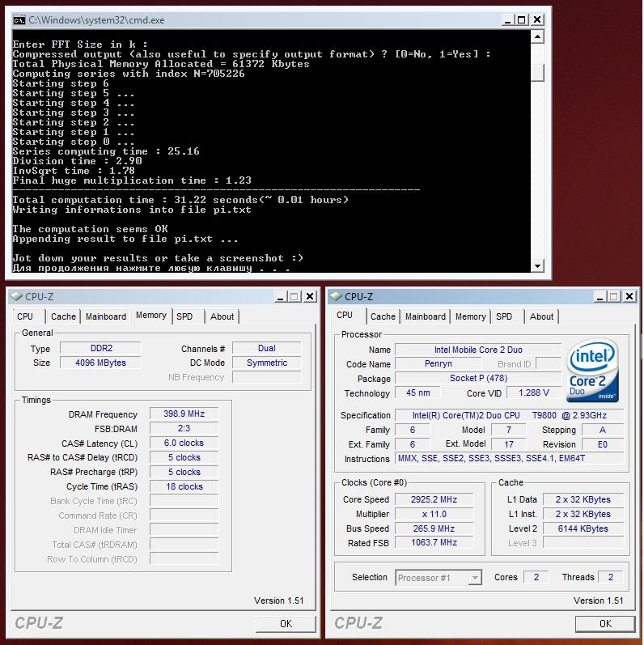Click DRAM Frequency value 398.9 MHz
Screen dimensions: 644x645
point(184,414)
